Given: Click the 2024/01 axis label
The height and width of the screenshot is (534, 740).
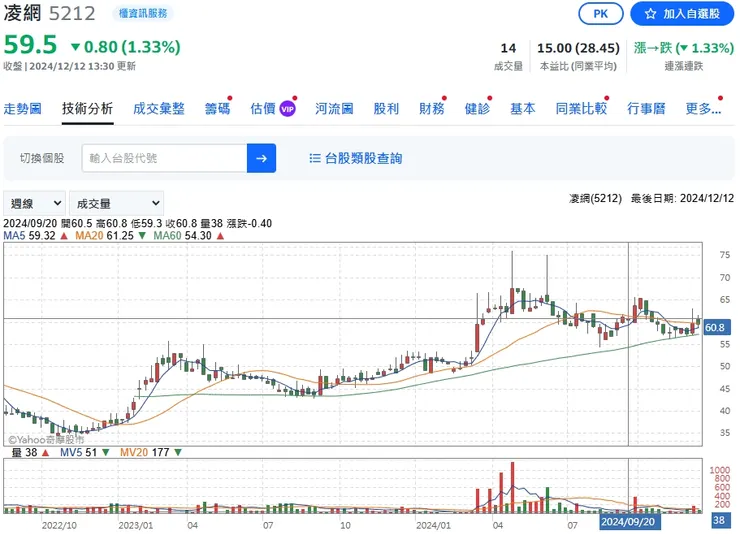Looking at the screenshot, I should [x=433, y=525].
